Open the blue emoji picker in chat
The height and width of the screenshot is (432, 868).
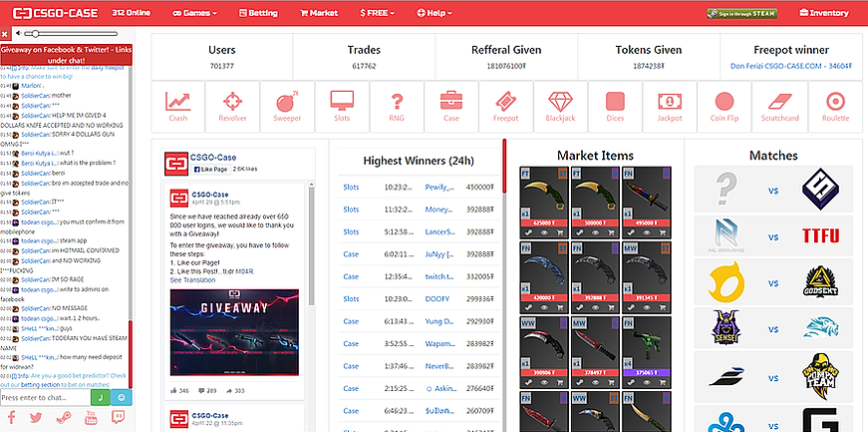(x=122, y=397)
